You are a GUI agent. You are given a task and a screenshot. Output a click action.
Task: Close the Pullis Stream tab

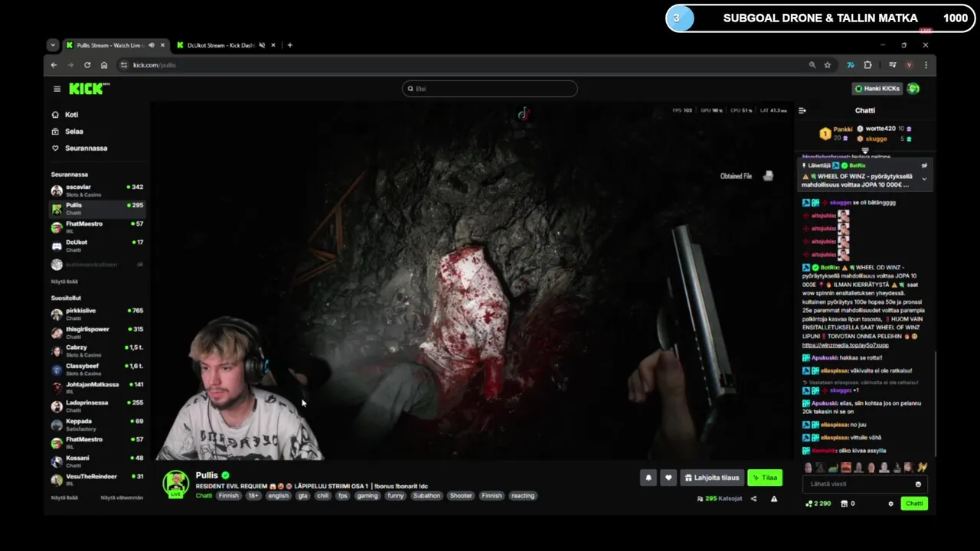point(162,45)
